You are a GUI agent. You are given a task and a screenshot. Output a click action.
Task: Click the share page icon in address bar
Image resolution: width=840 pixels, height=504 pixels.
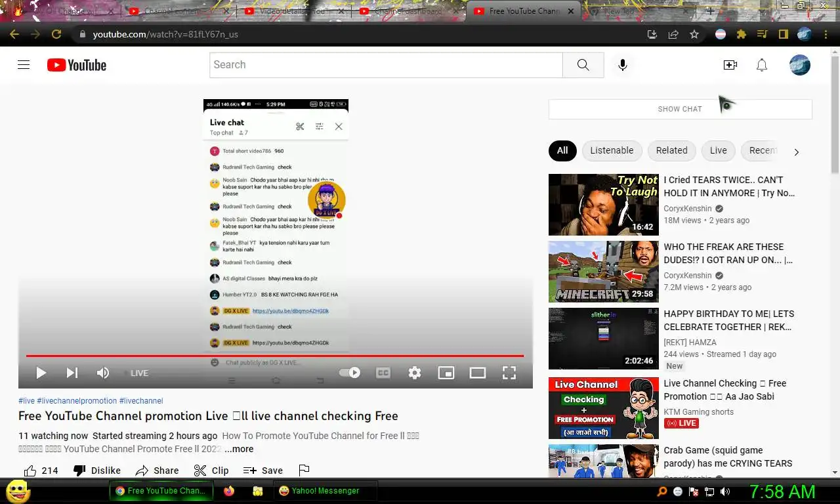673,34
